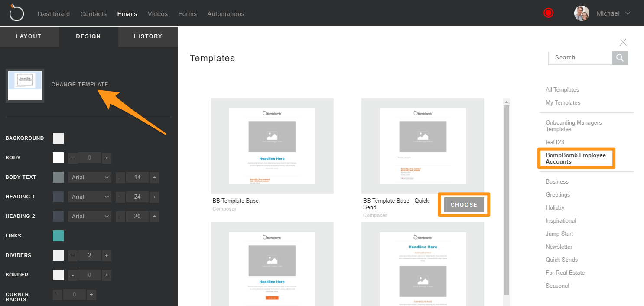
Task: Show Inspirational templates
Action: pos(561,221)
